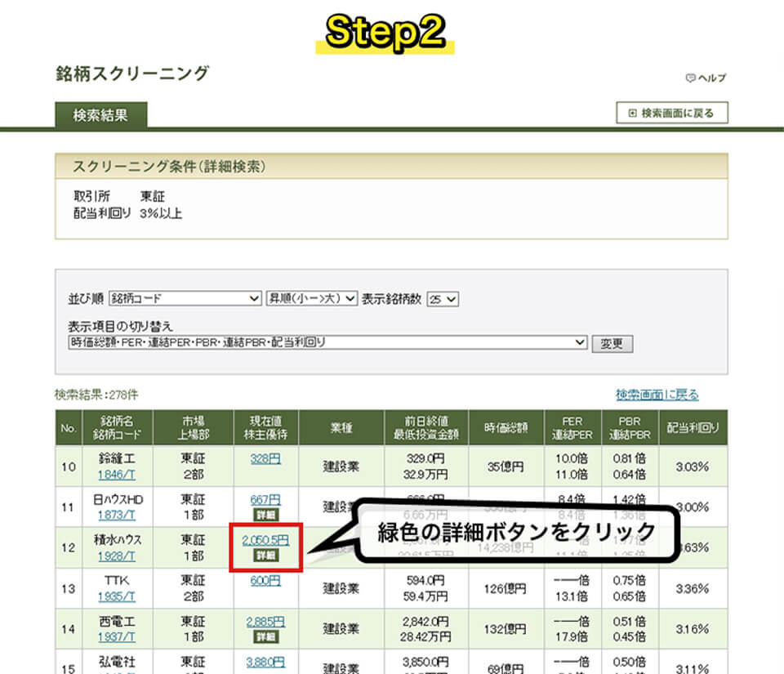Image resolution: width=784 pixels, height=674 pixels.
Task: Open stock code link 1873/T
Action: (117, 515)
